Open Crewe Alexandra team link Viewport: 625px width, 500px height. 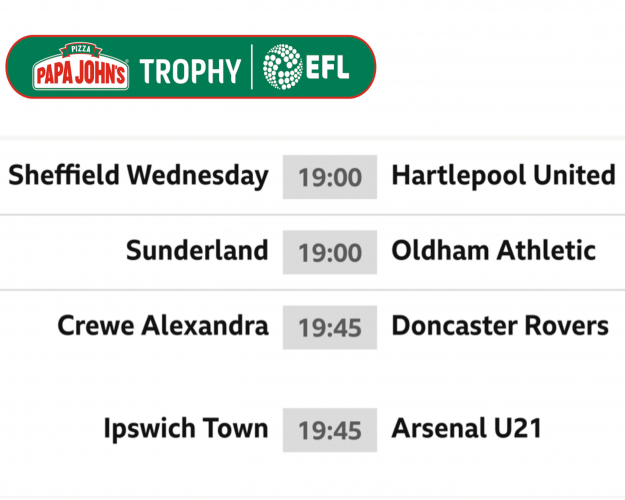coord(163,326)
